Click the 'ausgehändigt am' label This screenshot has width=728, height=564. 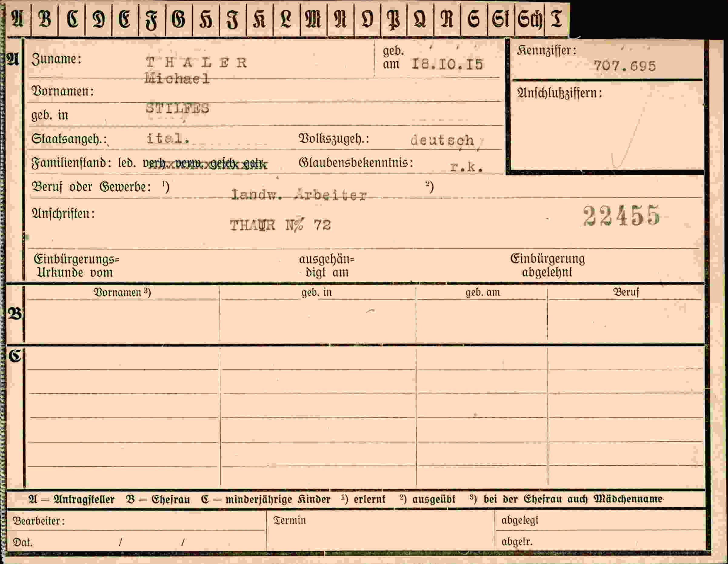[x=327, y=266]
